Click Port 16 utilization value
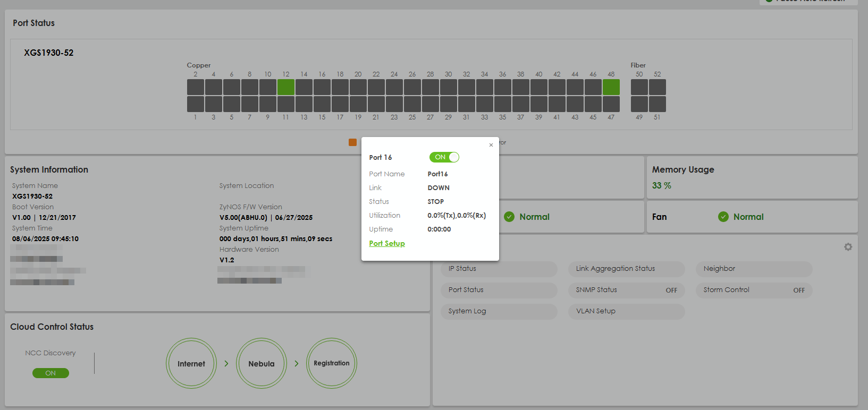This screenshot has width=868, height=410. [x=457, y=216]
